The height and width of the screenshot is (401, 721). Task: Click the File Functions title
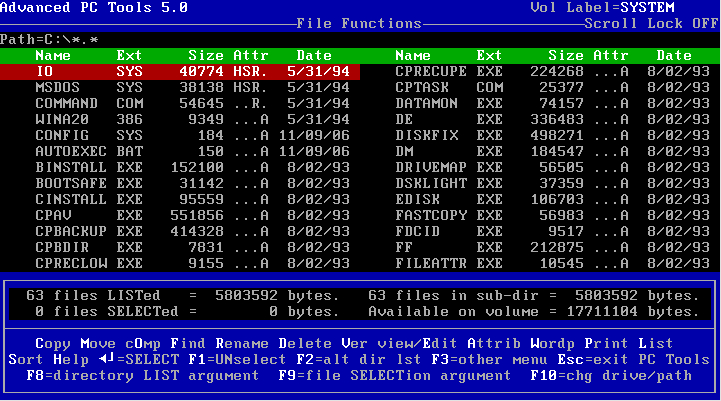(359, 23)
